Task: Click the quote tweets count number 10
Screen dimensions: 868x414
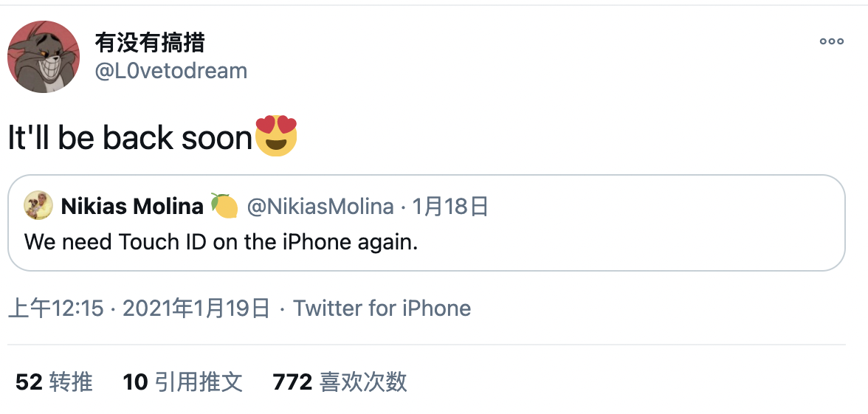Action: pos(135,382)
